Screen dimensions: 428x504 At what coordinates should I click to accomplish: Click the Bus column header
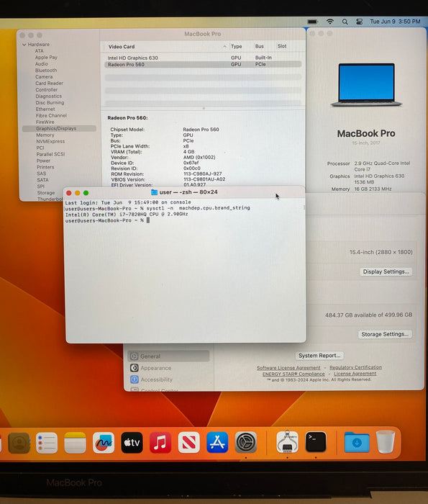(x=260, y=46)
